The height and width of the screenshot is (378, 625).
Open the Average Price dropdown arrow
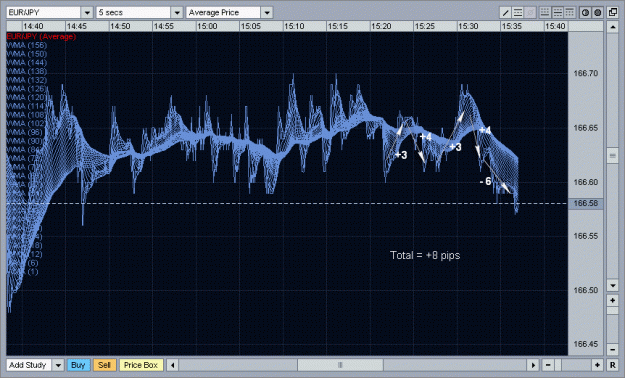click(267, 13)
